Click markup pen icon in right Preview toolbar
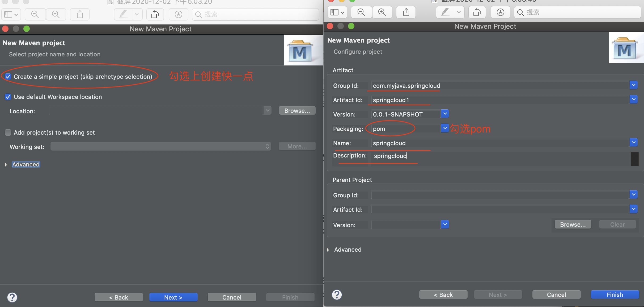Screen dimensions: 644x307 [445, 12]
